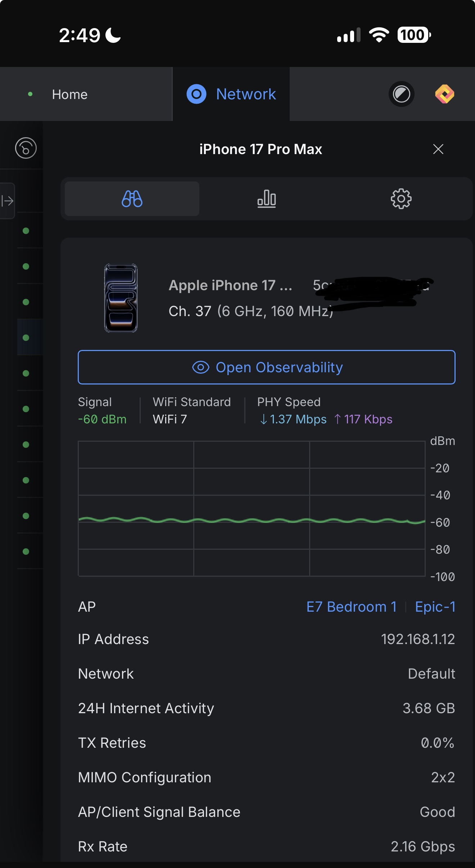The width and height of the screenshot is (475, 868).
Task: Click the eye icon on Observability button
Action: (x=201, y=367)
